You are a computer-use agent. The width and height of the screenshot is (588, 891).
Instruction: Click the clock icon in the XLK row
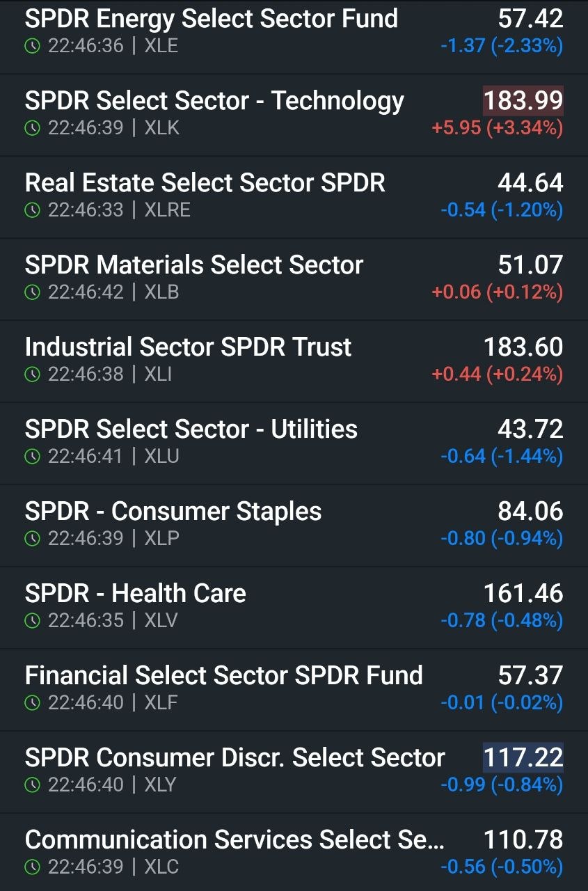32,128
